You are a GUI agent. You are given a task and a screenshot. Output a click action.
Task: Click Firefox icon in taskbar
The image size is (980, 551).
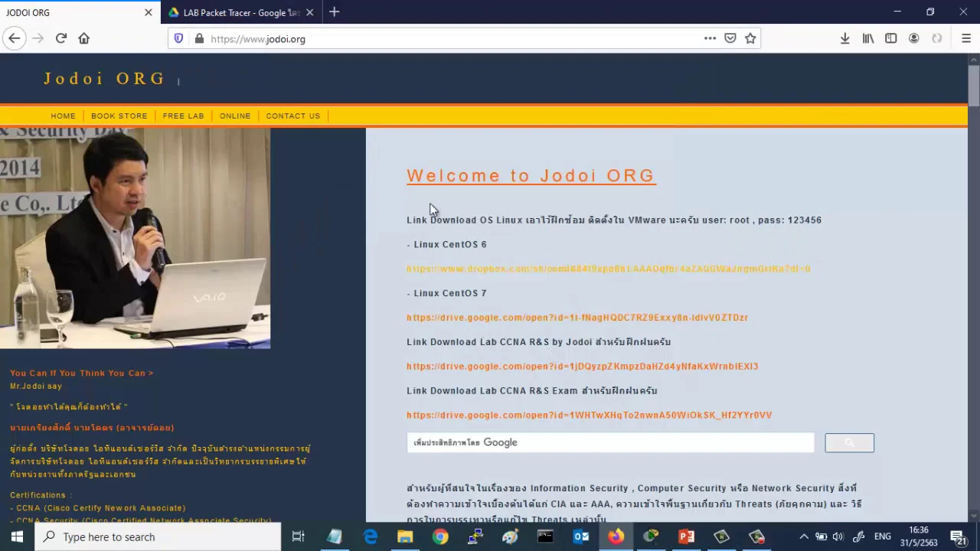(616, 536)
